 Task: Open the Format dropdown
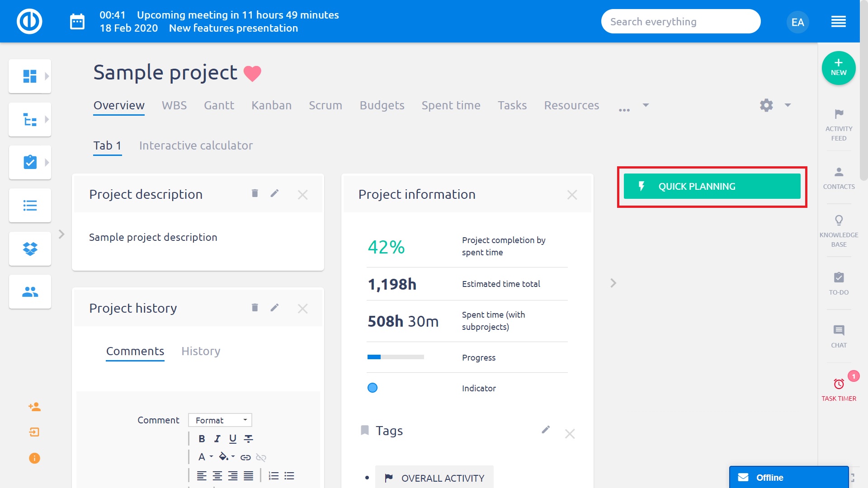(x=220, y=420)
